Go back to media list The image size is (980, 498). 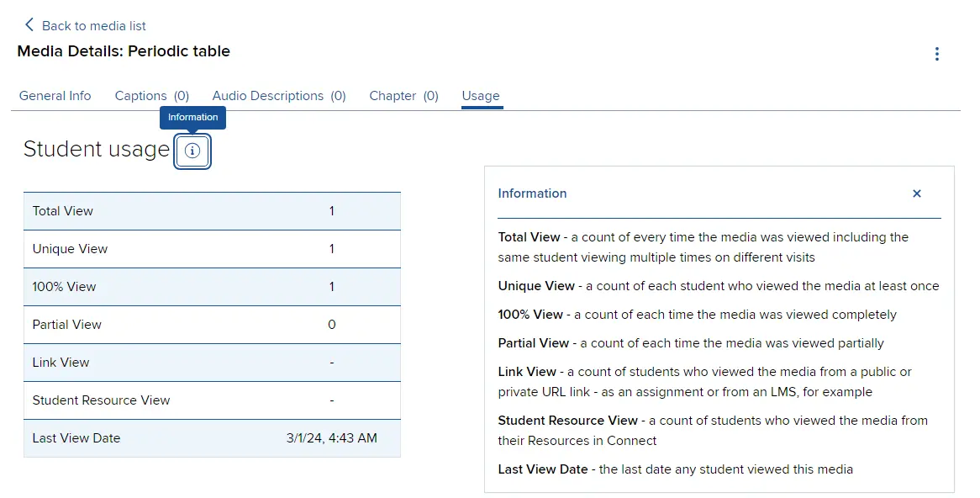(x=93, y=25)
